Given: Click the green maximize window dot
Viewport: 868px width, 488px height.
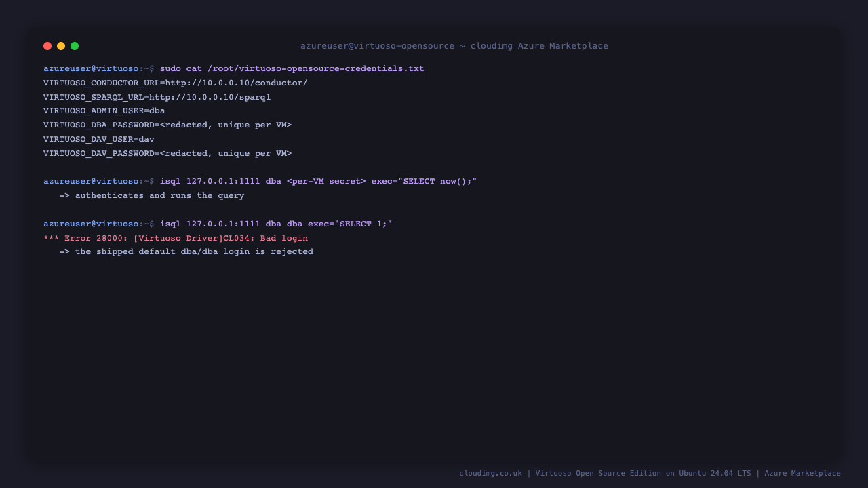Looking at the screenshot, I should coord(75,46).
